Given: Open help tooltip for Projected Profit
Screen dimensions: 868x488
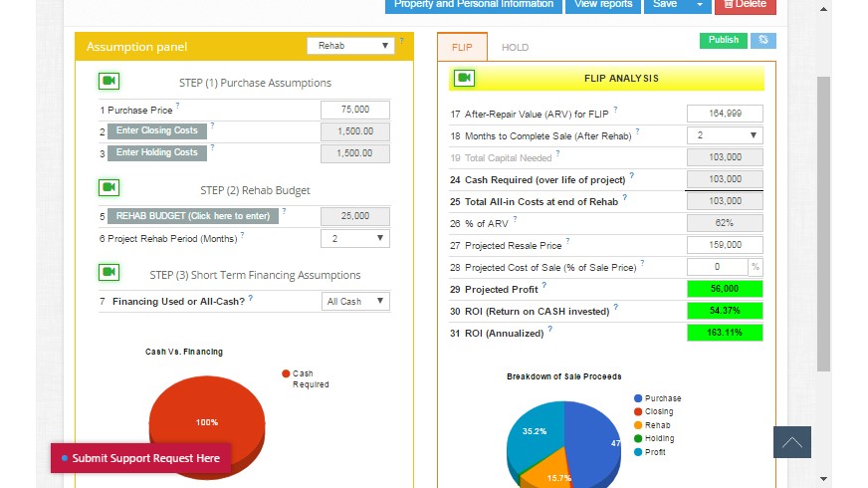Looking at the screenshot, I should (544, 287).
